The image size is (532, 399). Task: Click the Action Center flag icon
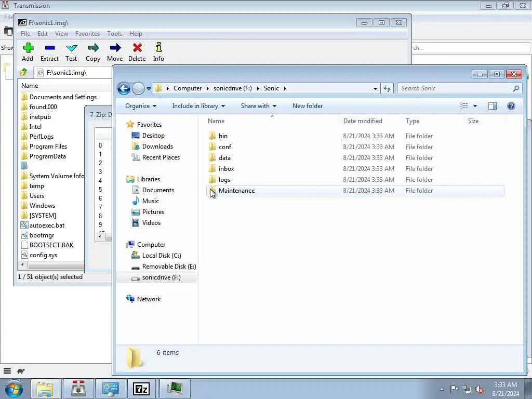coord(454,389)
